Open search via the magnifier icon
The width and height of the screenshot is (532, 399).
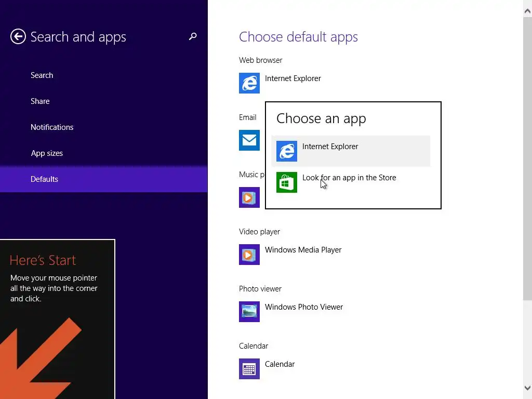(x=193, y=36)
